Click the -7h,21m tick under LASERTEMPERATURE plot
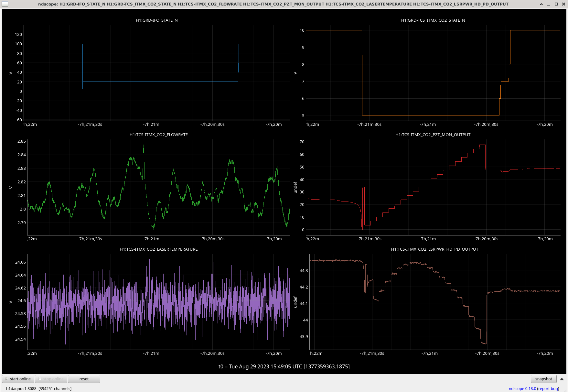Viewport: 568px width, 392px height. 151,354
